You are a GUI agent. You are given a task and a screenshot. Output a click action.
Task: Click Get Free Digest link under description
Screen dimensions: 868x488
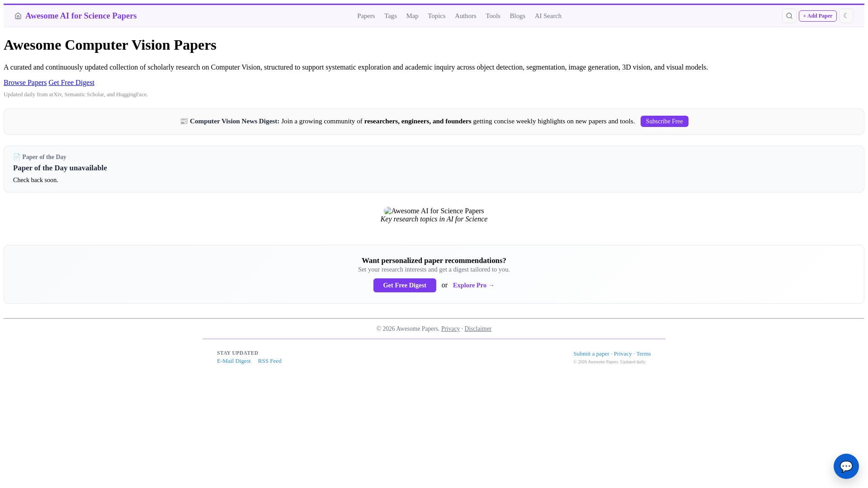pyautogui.click(x=71, y=83)
